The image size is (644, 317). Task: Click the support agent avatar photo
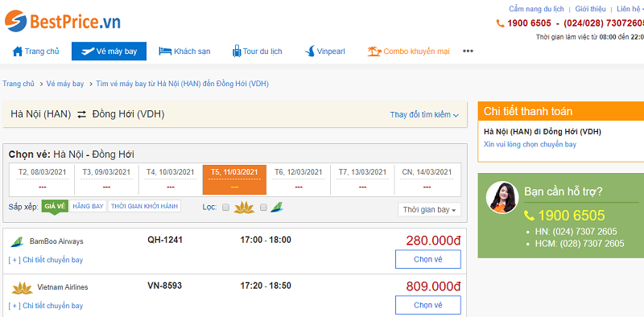(x=502, y=197)
